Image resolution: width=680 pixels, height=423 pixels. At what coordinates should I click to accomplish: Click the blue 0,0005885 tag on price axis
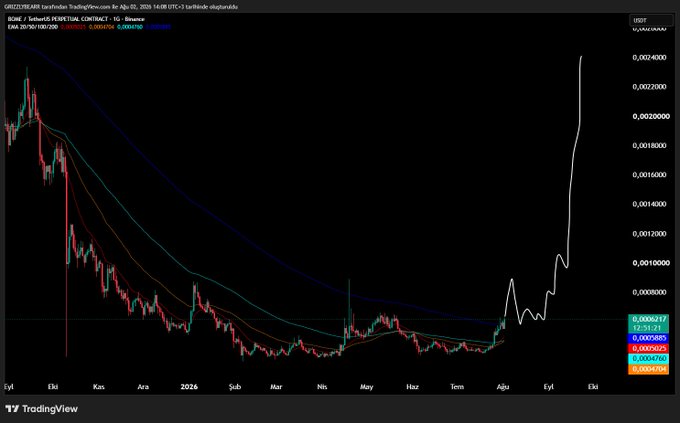tap(648, 338)
